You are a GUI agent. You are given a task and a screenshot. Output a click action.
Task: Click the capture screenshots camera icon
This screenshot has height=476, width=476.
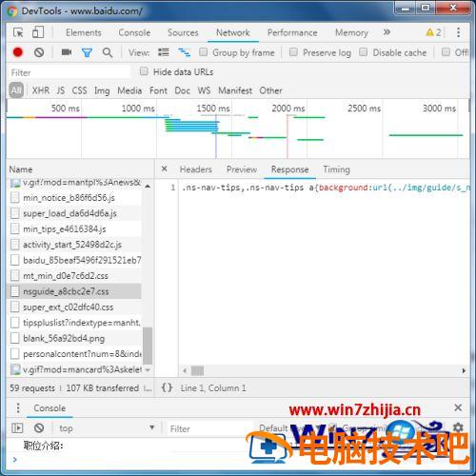[x=67, y=52]
